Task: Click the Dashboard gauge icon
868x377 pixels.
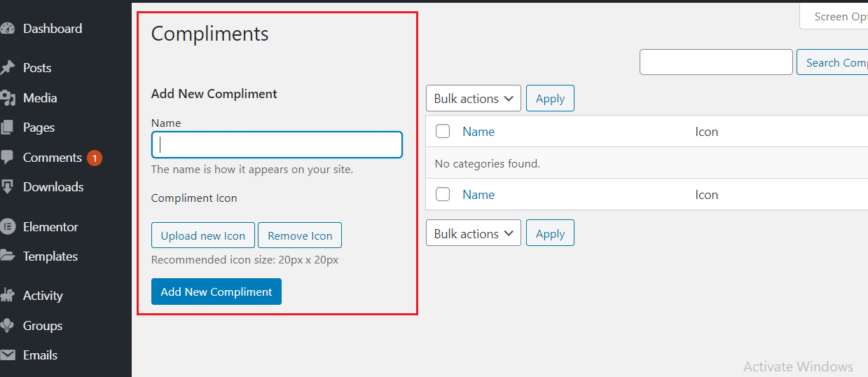Action: click(x=7, y=29)
